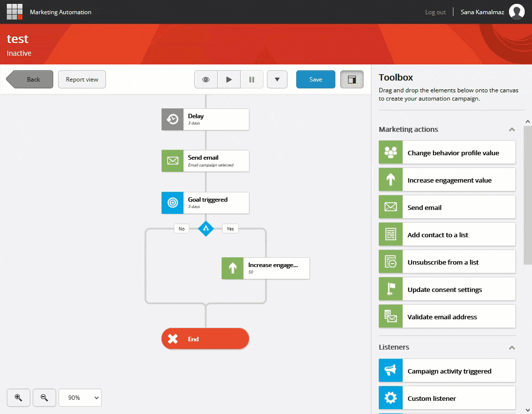Viewport: 532px width, 414px height.
Task: Click Add contact to a list label
Action: click(438, 235)
